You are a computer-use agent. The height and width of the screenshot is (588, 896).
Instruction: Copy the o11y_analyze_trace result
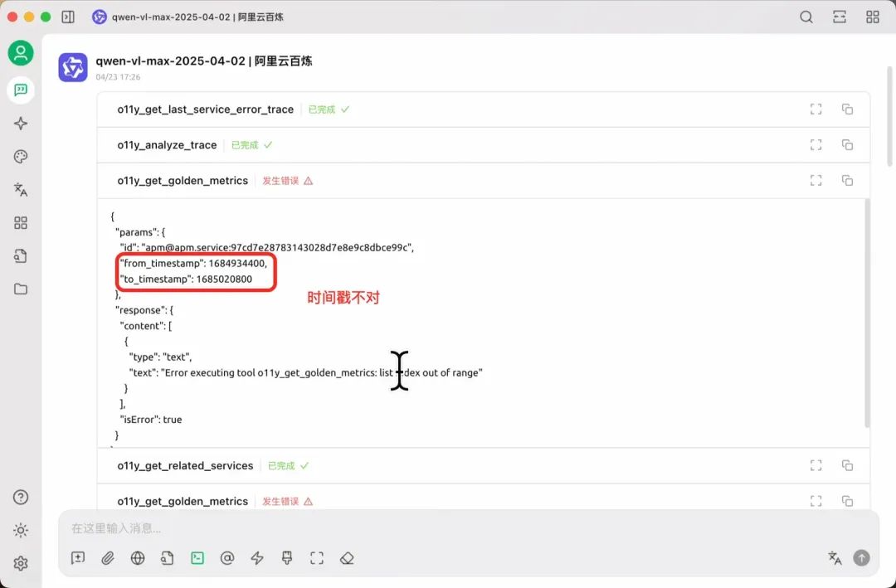[x=847, y=144]
